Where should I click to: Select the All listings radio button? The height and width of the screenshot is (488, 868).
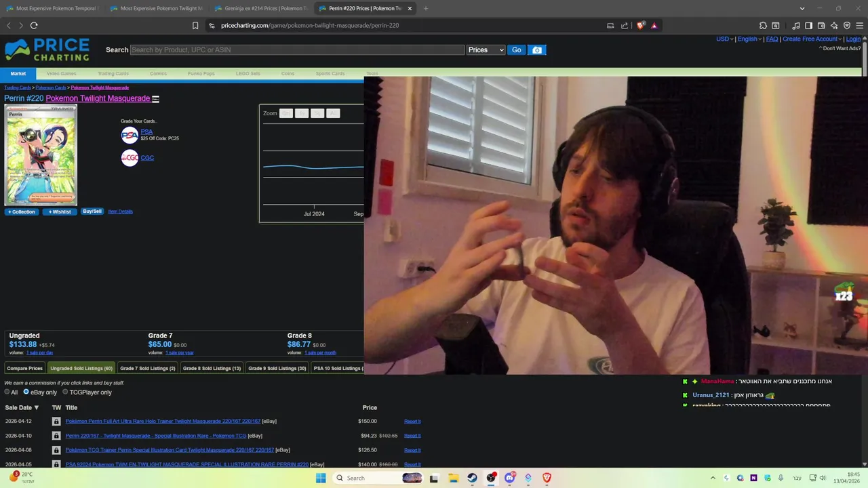coord(7,392)
